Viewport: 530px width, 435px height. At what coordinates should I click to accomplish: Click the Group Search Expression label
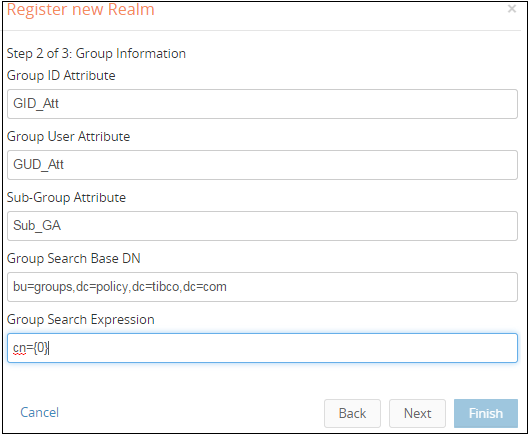(80, 319)
